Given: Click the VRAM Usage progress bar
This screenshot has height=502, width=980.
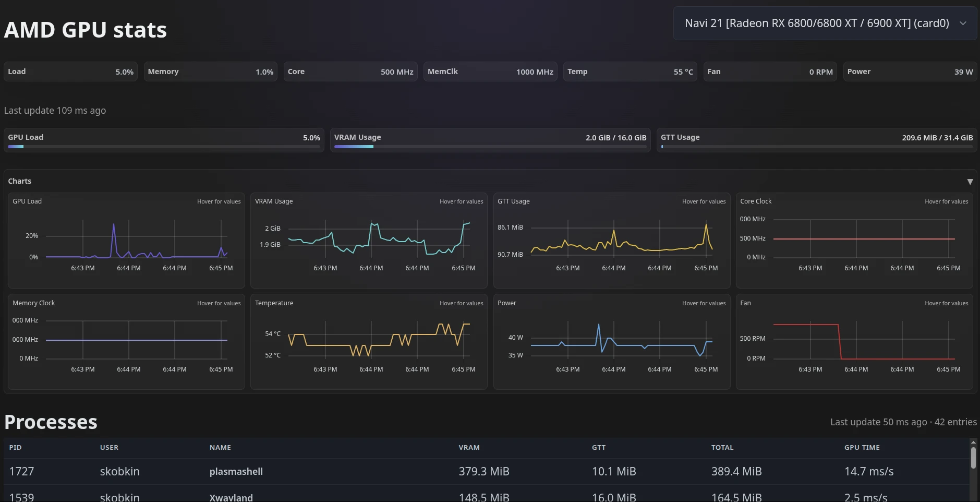Looking at the screenshot, I should tap(490, 147).
